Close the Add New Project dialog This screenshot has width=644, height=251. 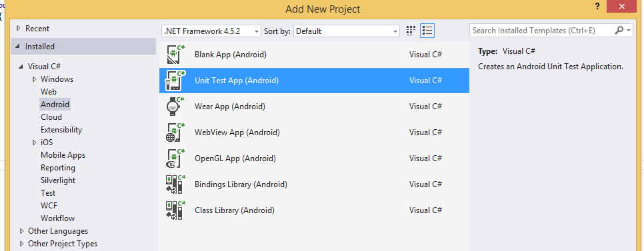click(621, 6)
